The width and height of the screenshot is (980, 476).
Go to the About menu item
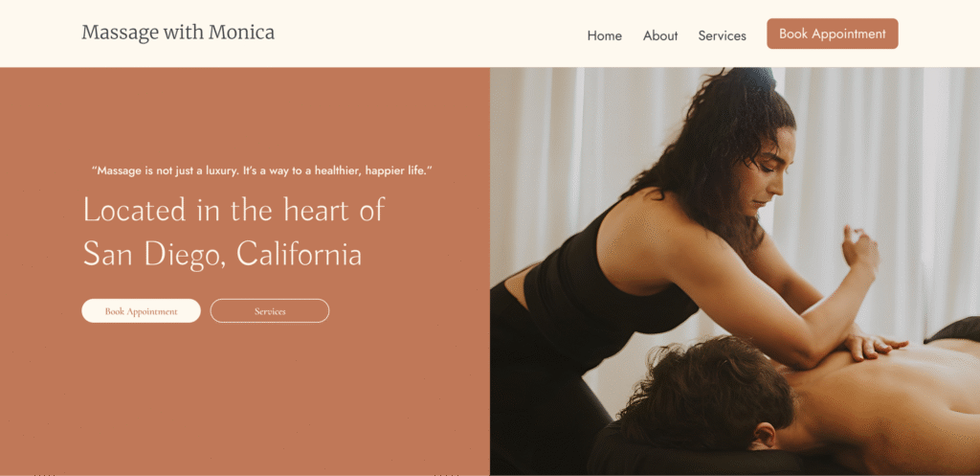pyautogui.click(x=660, y=35)
